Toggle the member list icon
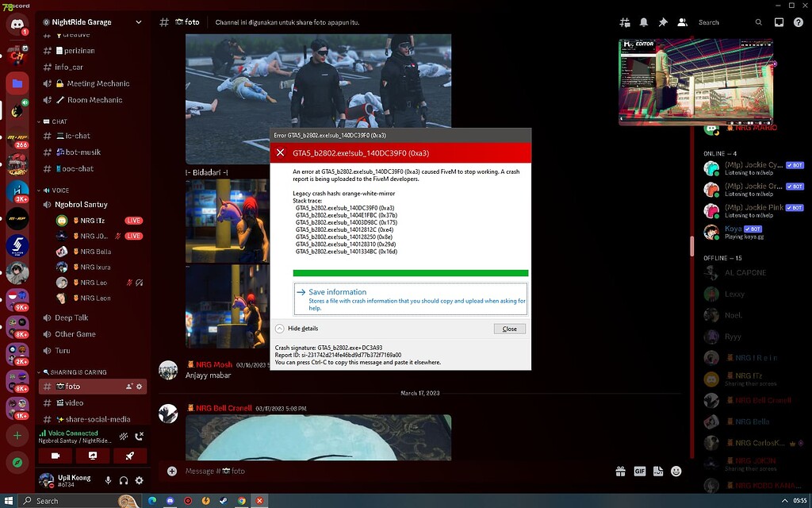 [683, 22]
